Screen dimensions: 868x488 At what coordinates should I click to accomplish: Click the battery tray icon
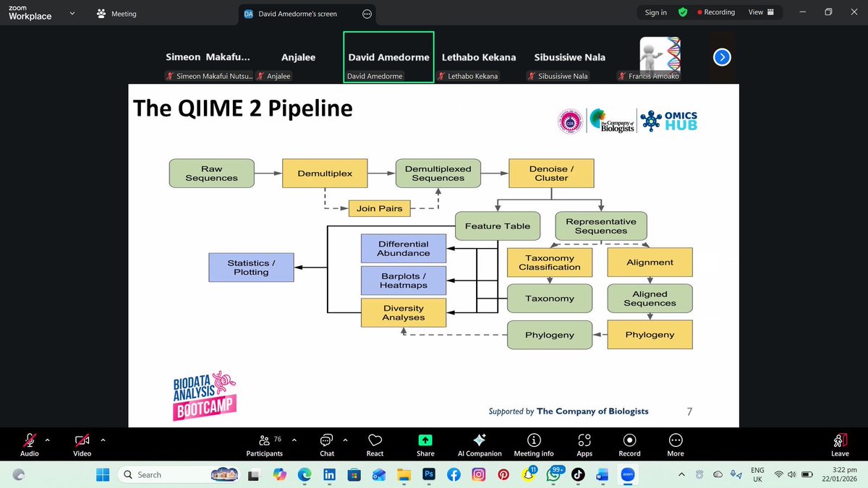point(807,474)
